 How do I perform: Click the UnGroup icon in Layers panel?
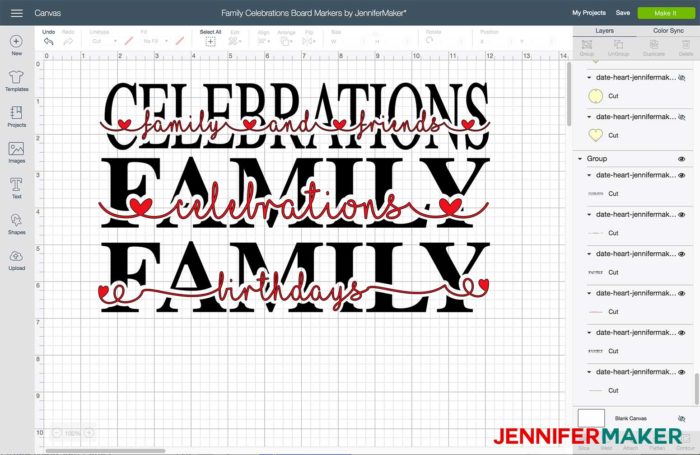pyautogui.click(x=618, y=45)
